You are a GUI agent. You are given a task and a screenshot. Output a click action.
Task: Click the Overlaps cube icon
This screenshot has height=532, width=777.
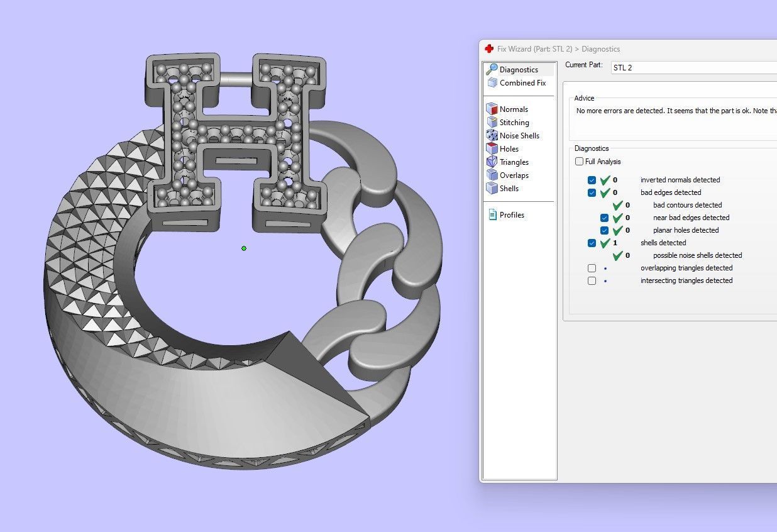point(492,175)
